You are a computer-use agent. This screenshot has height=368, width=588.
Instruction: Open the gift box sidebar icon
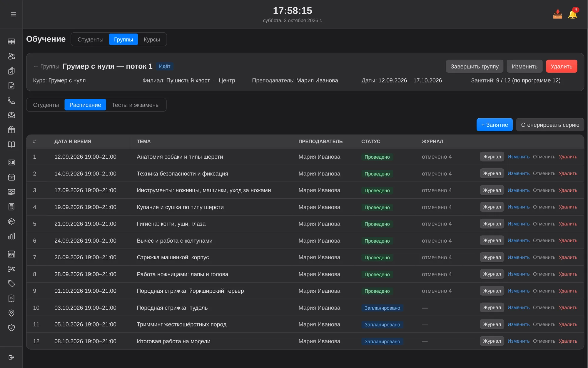tap(11, 130)
